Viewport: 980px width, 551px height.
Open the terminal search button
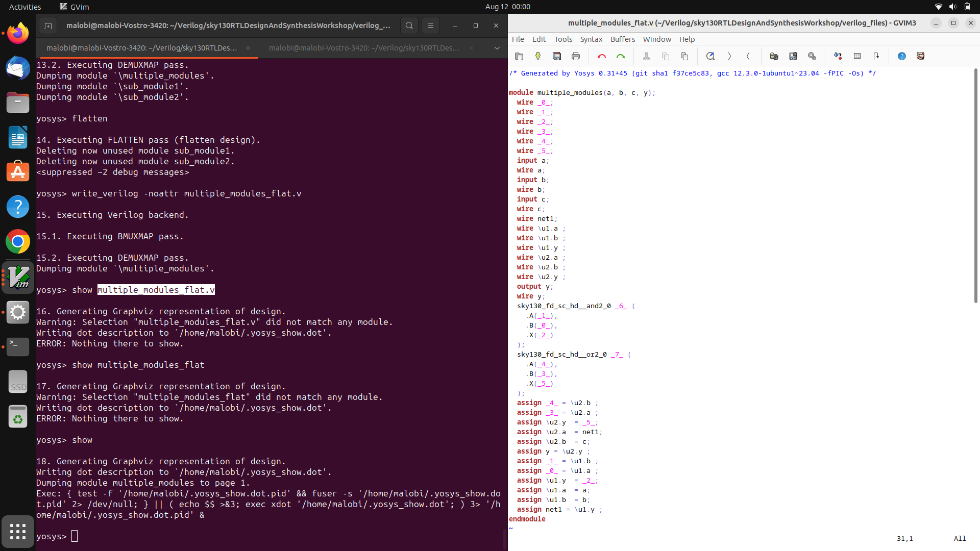point(409,25)
